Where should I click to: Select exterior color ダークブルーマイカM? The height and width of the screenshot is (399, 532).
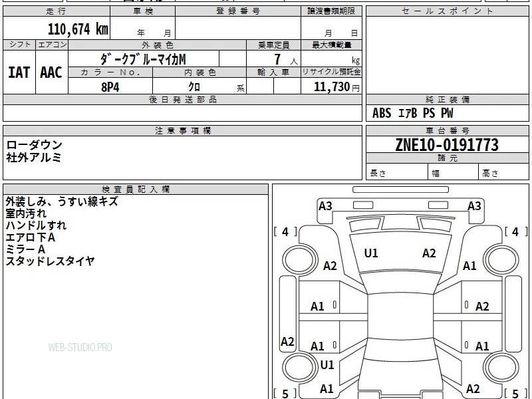[143, 59]
